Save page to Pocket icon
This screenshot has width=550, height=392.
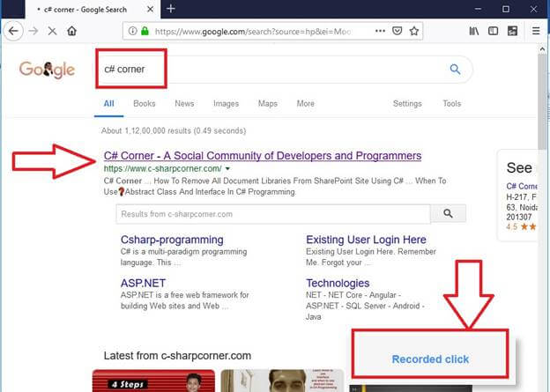point(397,31)
